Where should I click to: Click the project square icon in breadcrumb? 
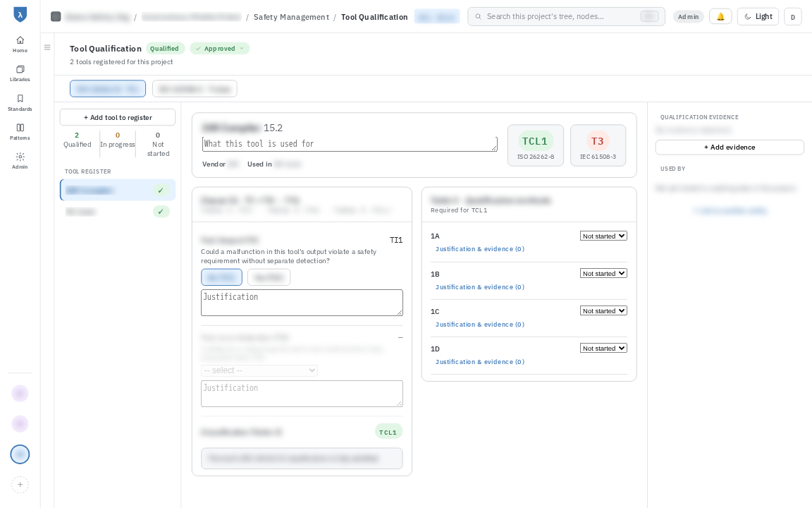pos(56,17)
